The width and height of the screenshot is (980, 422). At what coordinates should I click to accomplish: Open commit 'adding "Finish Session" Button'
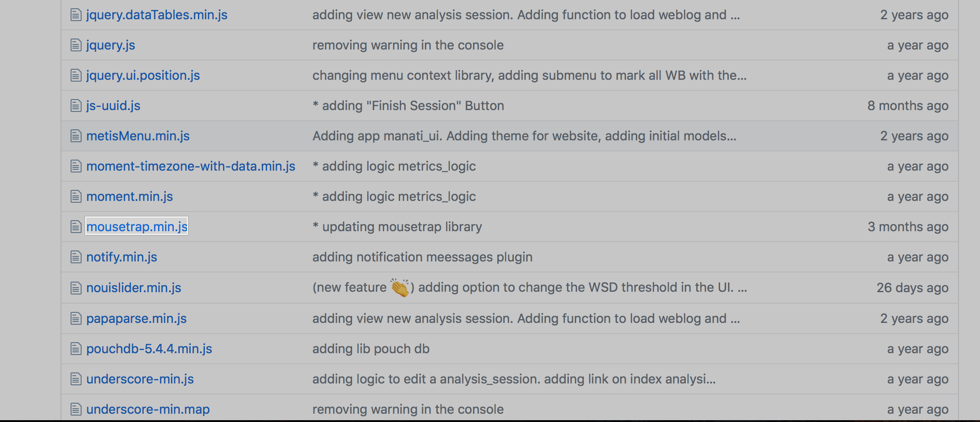[x=408, y=105]
